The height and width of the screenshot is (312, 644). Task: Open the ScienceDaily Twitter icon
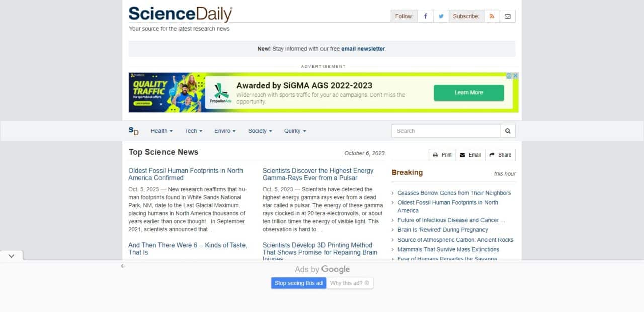(441, 16)
